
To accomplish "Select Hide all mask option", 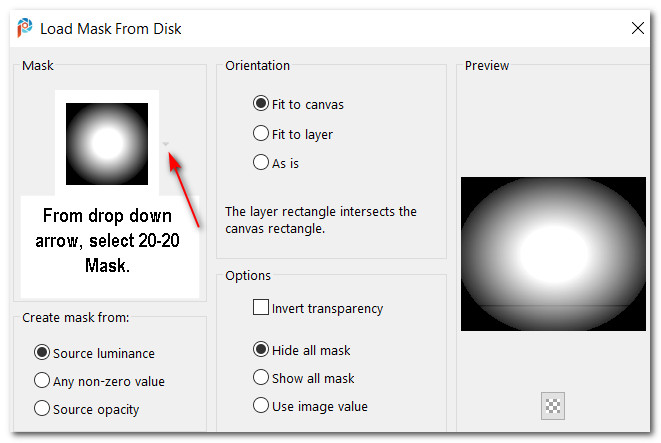I will point(261,349).
